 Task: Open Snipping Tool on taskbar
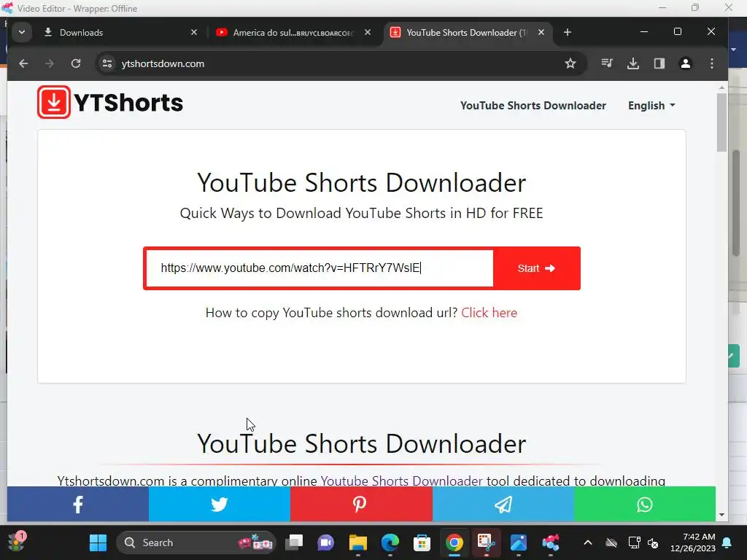[486, 542]
